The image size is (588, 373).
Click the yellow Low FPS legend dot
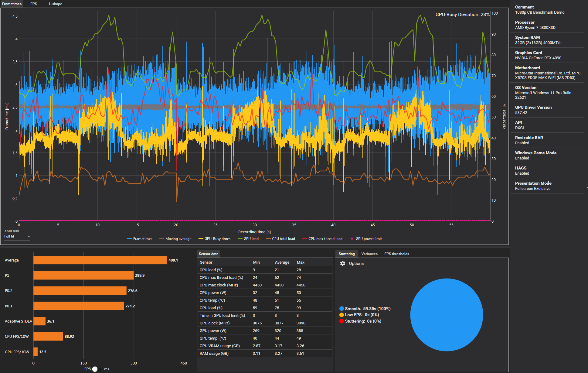point(342,315)
